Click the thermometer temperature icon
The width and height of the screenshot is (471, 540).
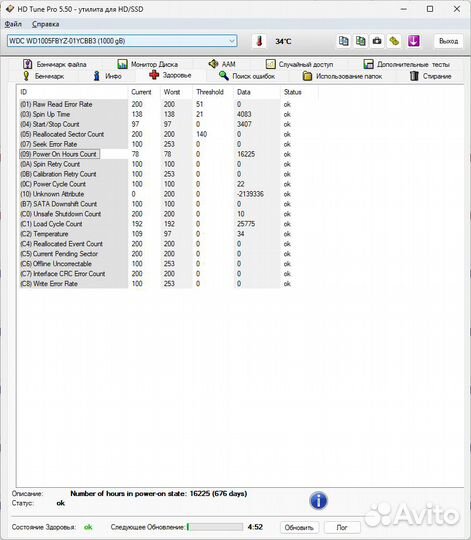(x=260, y=41)
